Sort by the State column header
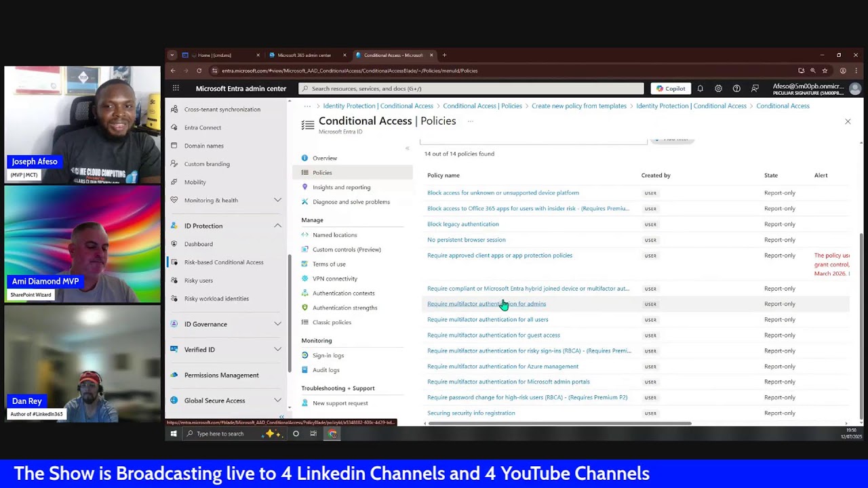 tap(771, 176)
